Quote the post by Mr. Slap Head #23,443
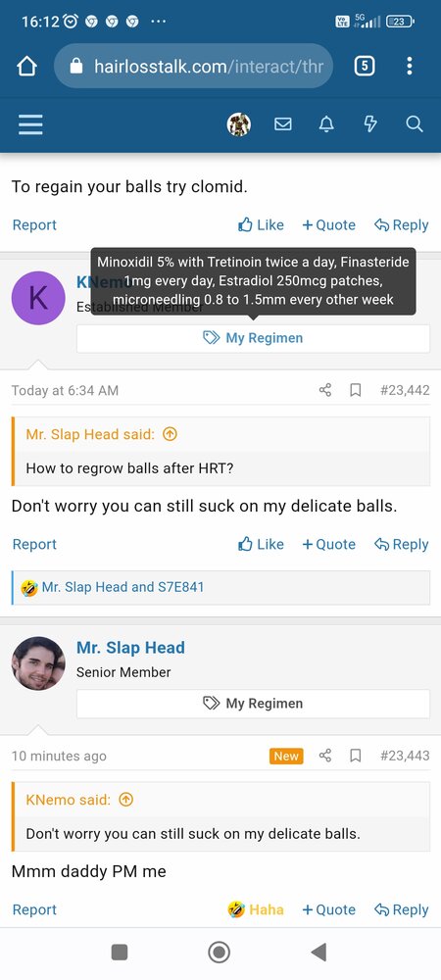Screen dimensions: 441x980 click(328, 910)
